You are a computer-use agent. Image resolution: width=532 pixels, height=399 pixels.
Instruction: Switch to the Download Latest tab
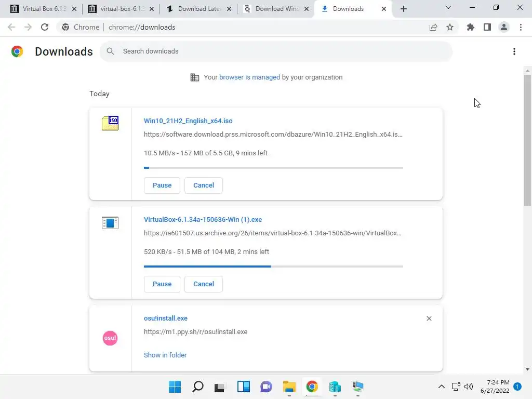[x=199, y=9]
